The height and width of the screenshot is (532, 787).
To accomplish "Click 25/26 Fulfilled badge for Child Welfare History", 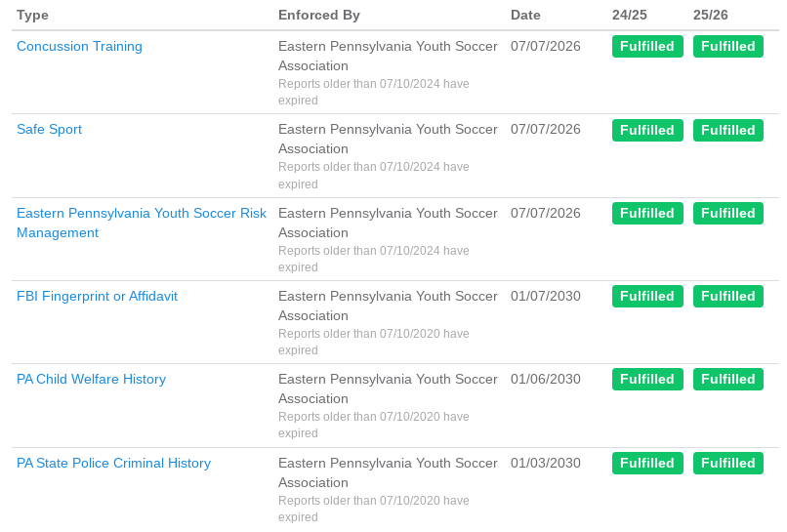I will point(728,379).
